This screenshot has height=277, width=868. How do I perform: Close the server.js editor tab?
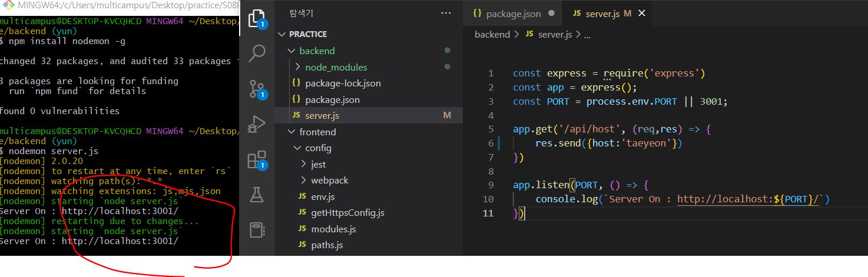click(642, 13)
